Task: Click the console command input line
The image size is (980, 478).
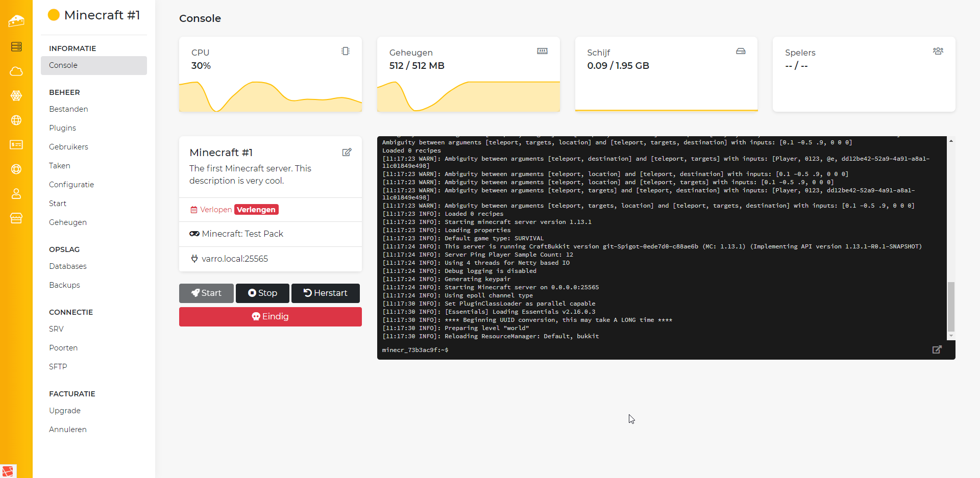Action: [664, 350]
